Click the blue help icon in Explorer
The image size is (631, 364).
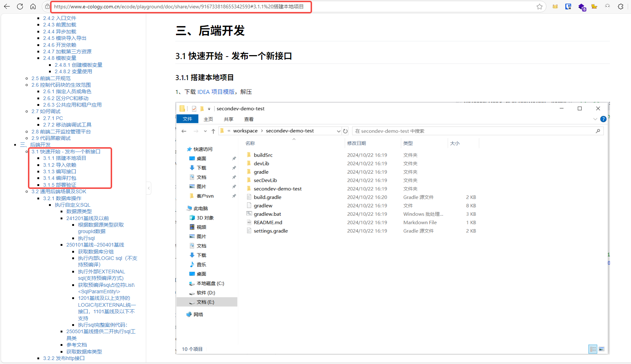[603, 119]
